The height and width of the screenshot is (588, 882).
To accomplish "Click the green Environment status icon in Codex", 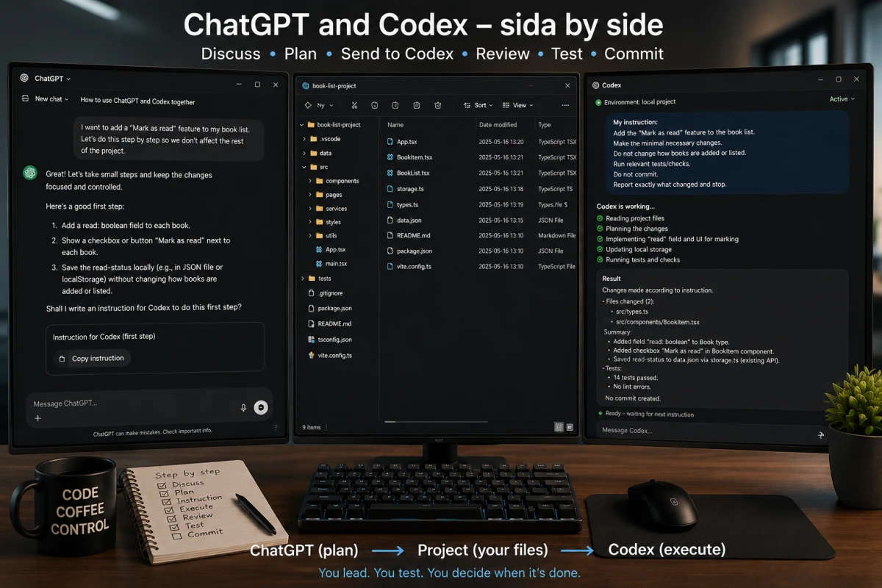I will coord(598,102).
